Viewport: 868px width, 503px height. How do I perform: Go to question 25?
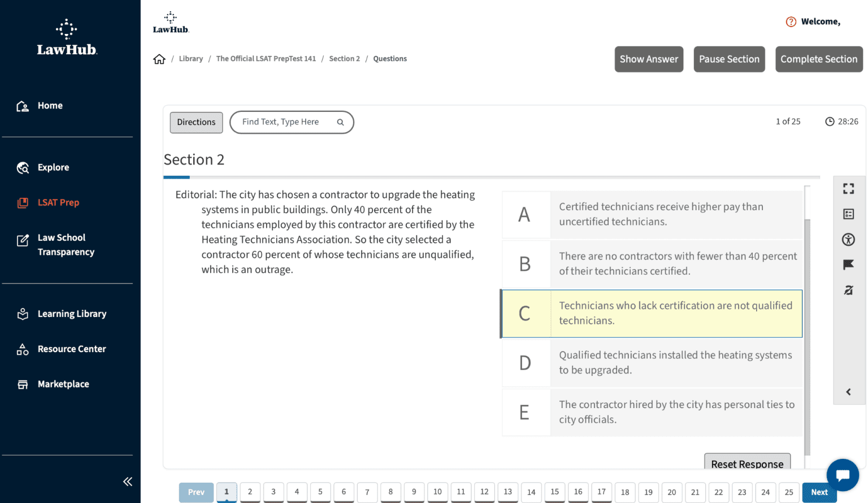tap(789, 492)
